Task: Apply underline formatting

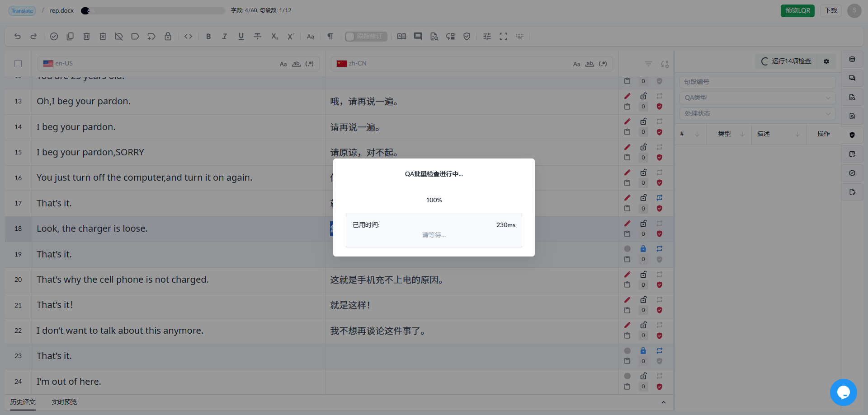Action: click(x=241, y=37)
